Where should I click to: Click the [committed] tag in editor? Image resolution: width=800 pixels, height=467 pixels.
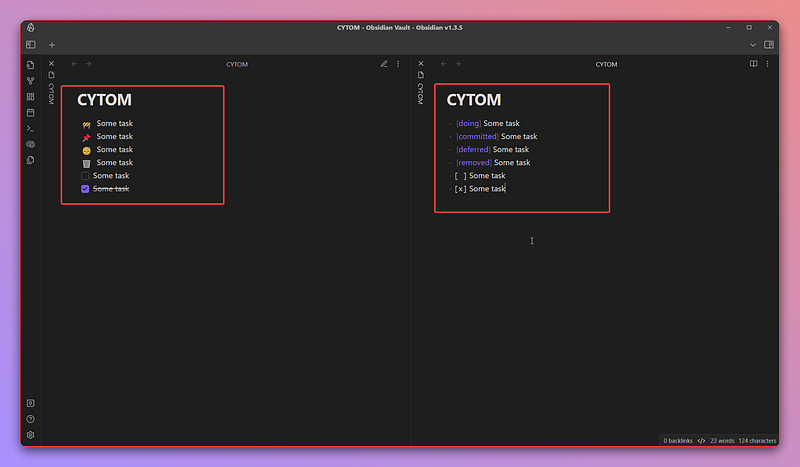tap(477, 136)
